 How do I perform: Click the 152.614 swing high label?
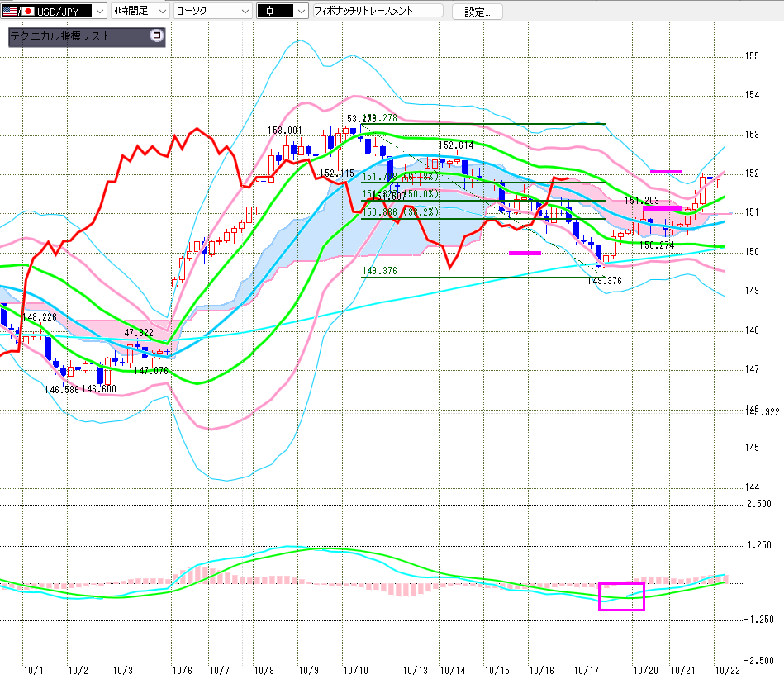(456, 145)
